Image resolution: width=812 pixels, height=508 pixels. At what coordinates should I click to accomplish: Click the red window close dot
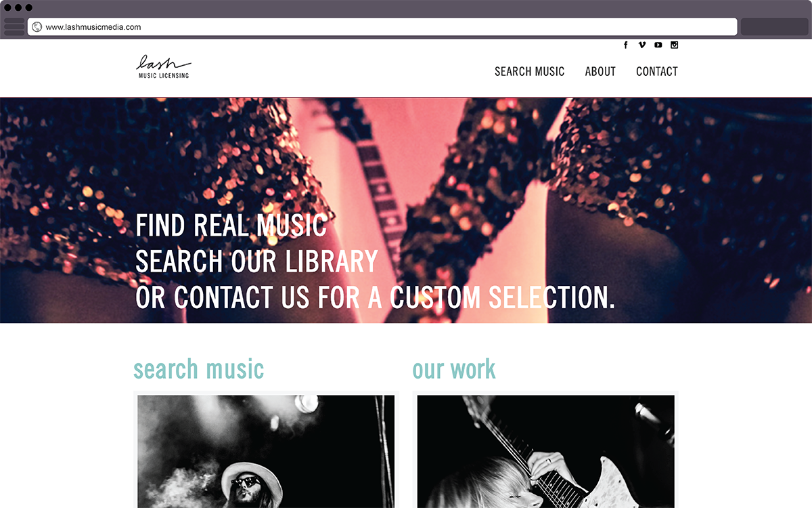pos(7,7)
